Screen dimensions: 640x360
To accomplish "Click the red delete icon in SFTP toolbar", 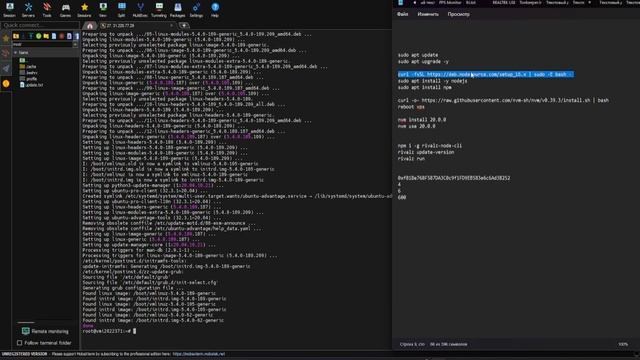I will coord(61,36).
